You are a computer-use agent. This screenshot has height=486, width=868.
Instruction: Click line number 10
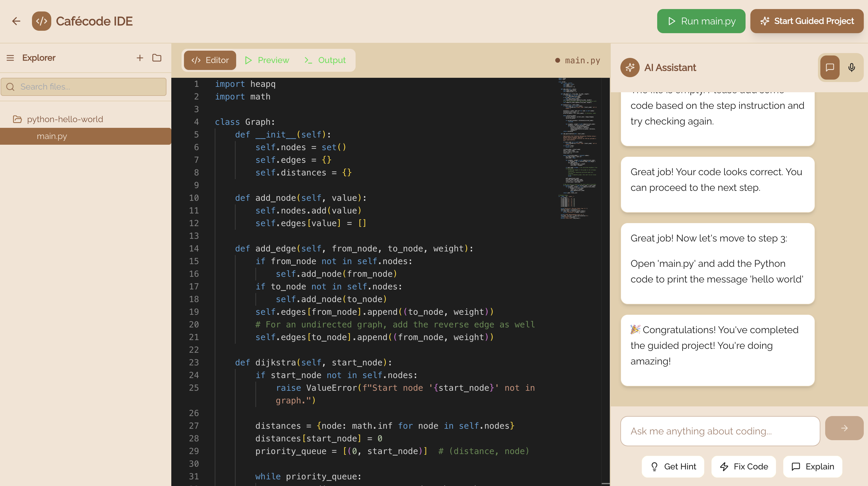(x=194, y=198)
